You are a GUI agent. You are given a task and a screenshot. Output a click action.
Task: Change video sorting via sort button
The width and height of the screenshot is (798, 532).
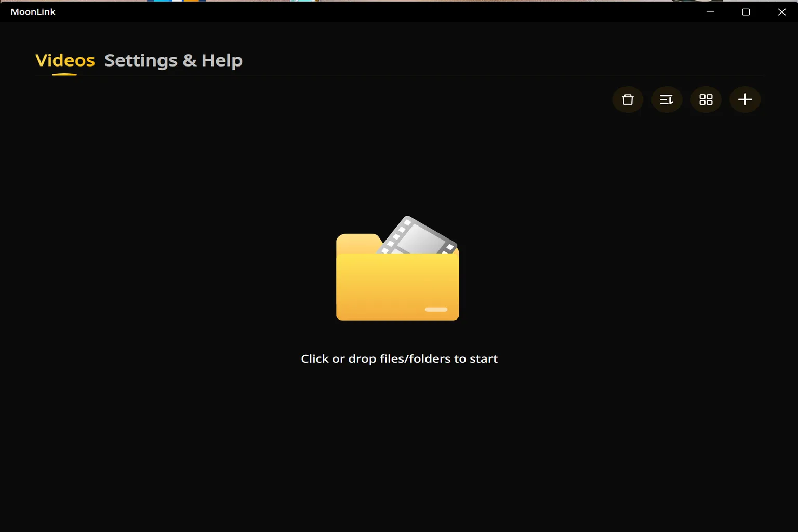(667, 99)
